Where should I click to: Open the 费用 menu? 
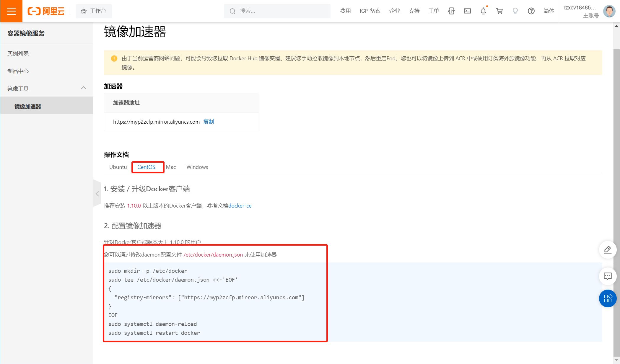point(345,11)
